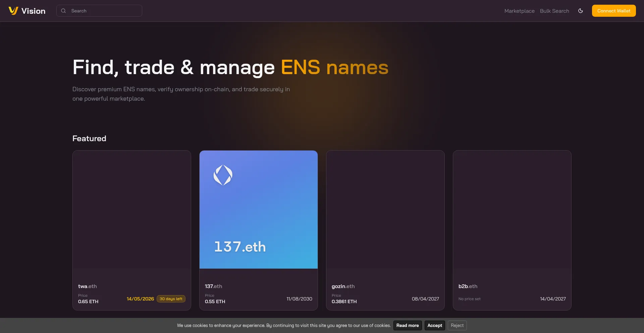Open the 137.eth blue card image
The width and height of the screenshot is (644, 333).
(x=259, y=210)
